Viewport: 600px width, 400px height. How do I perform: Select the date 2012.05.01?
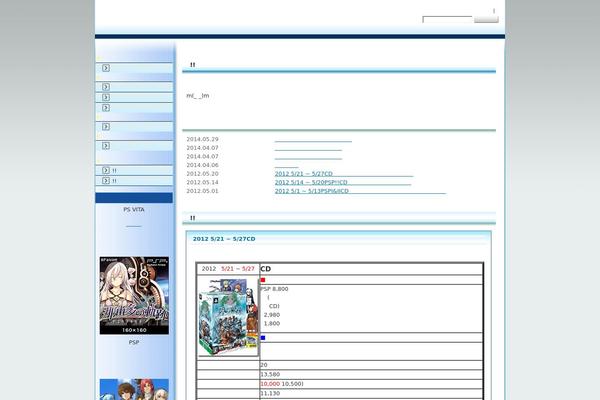pos(202,191)
